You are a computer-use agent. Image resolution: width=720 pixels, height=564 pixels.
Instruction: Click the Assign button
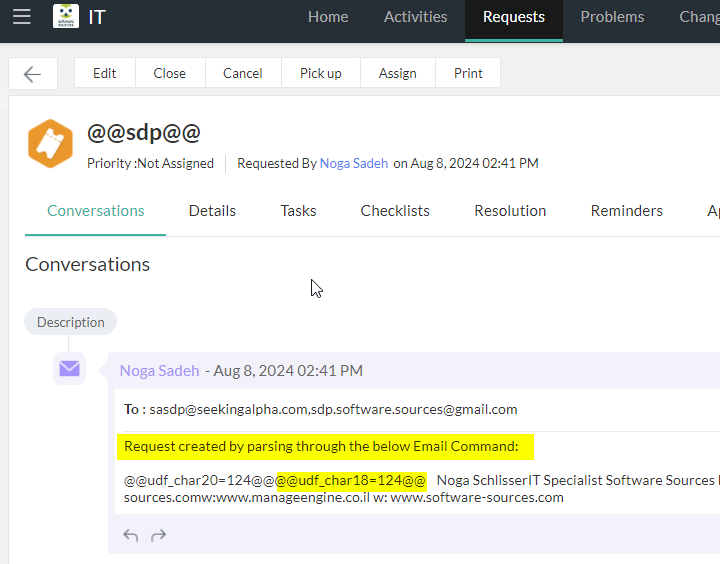tap(397, 73)
